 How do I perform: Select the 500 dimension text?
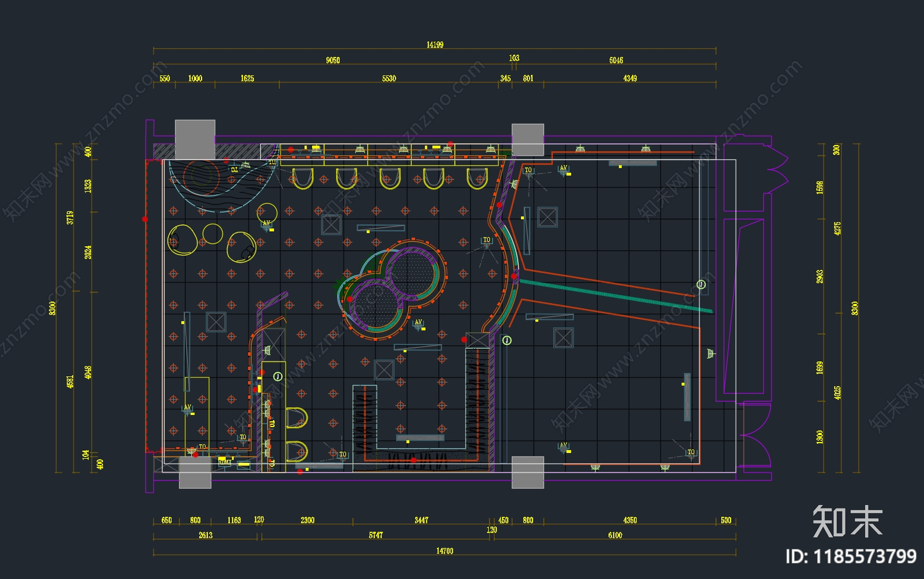726,521
